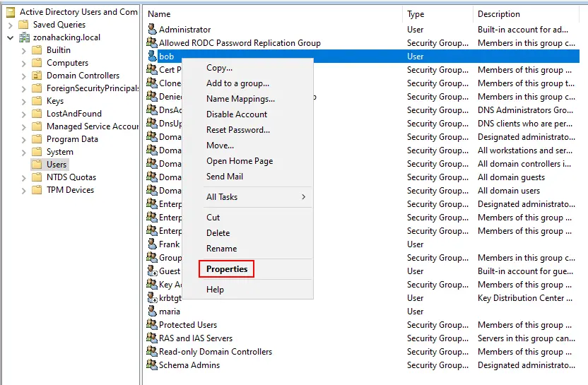
Task: Select the Computers container in tree
Action: pos(67,63)
